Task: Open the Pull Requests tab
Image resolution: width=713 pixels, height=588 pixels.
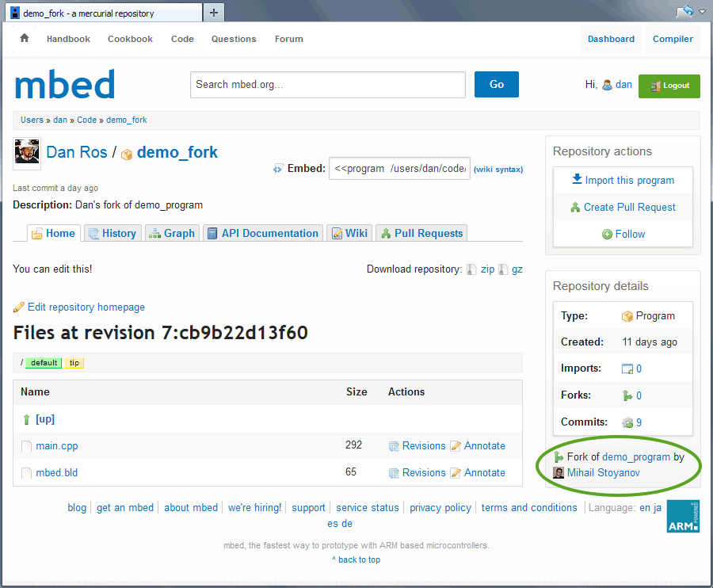Action: 421,233
